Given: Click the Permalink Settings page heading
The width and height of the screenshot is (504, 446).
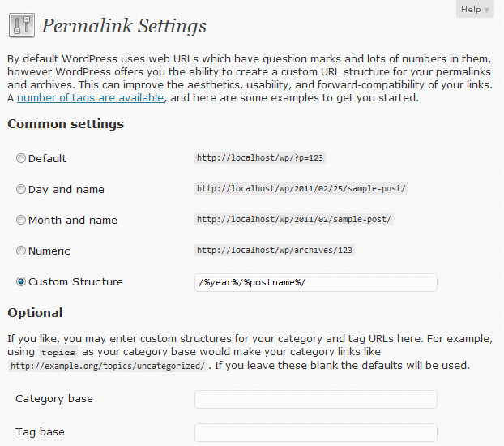Looking at the screenshot, I should 124,26.
